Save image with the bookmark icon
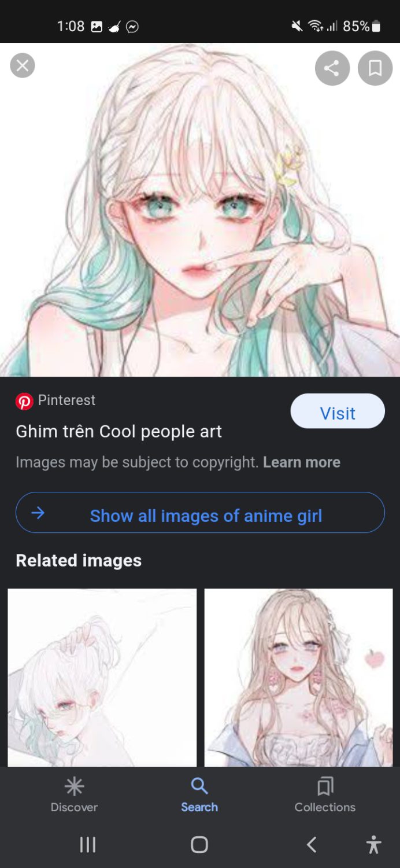 coord(375,68)
